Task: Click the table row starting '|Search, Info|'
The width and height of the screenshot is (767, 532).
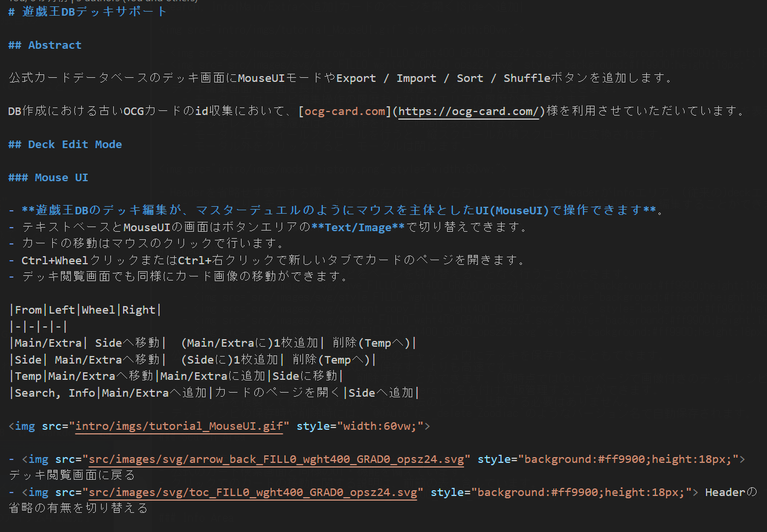Action: [x=214, y=393]
